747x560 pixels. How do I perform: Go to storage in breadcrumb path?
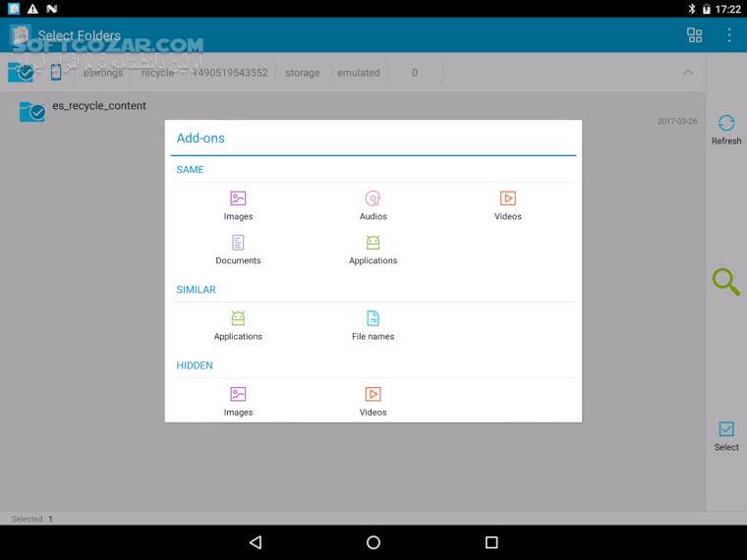(x=303, y=73)
